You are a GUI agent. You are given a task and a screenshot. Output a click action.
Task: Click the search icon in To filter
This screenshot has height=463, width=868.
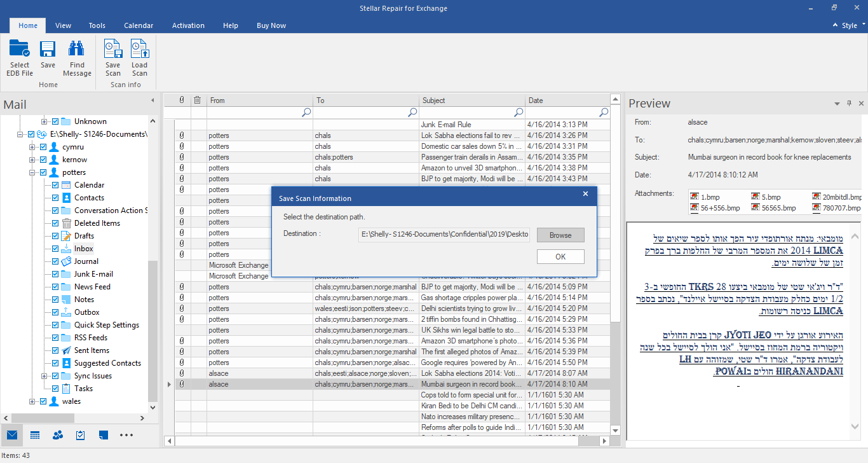pos(413,113)
